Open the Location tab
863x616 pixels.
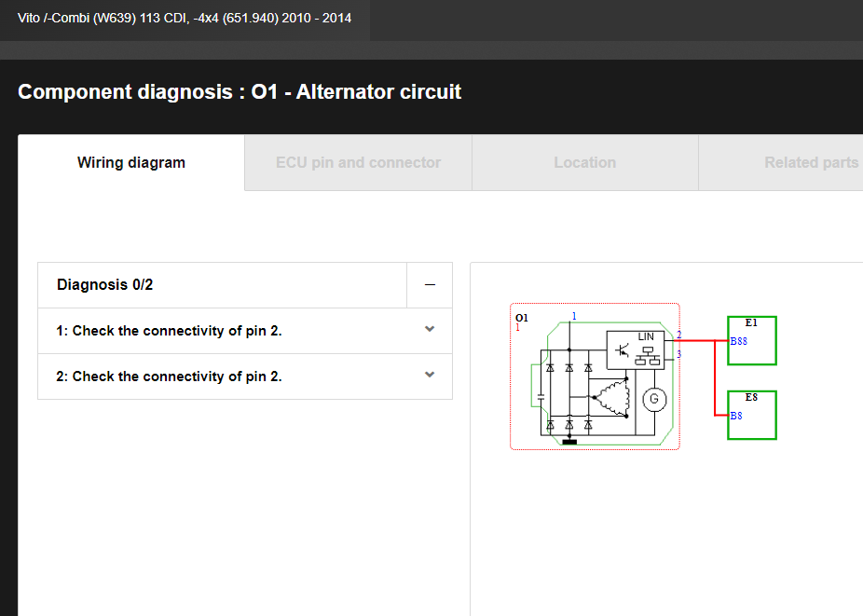pyautogui.click(x=584, y=162)
